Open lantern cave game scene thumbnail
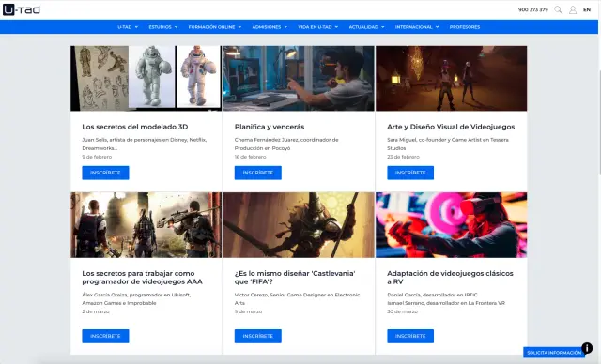 pyautogui.click(x=451, y=79)
